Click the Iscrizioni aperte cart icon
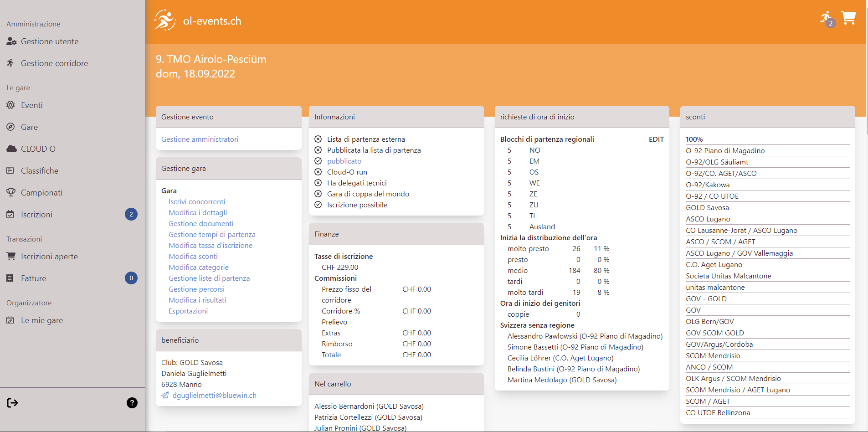 pos(11,257)
